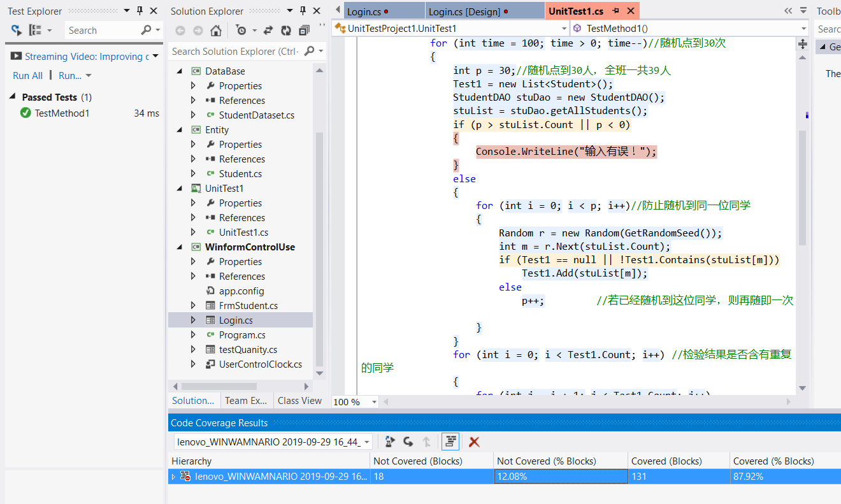Select StudentDataset.cs file
The height and width of the screenshot is (504, 841).
[256, 115]
